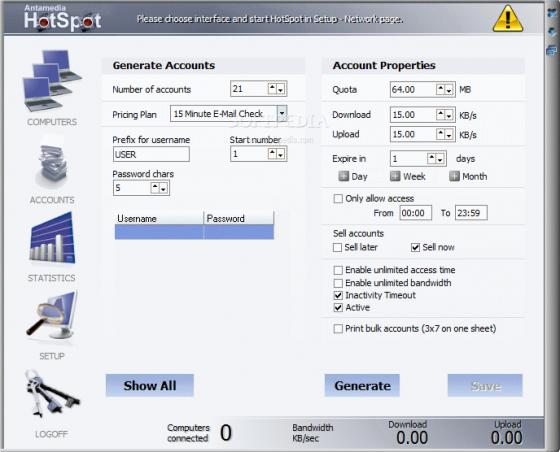Click the Username column header
Image resolution: width=560 pixels, height=452 pixels.
point(159,218)
